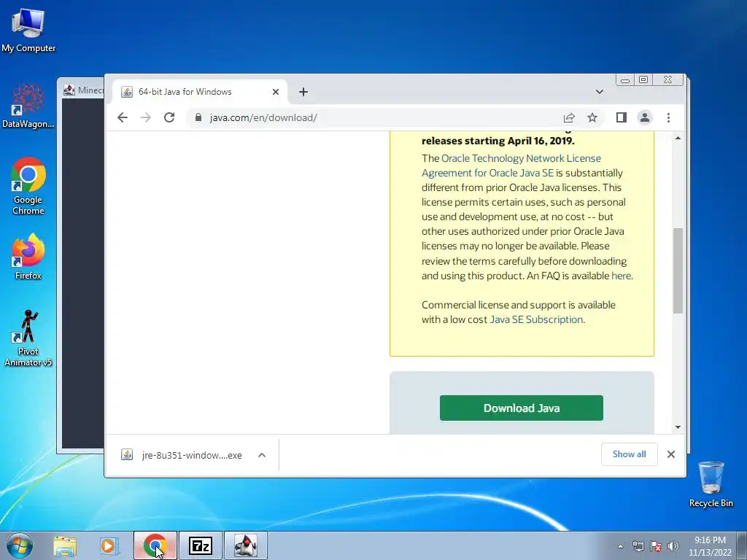Open Chrome profile avatar

645,117
